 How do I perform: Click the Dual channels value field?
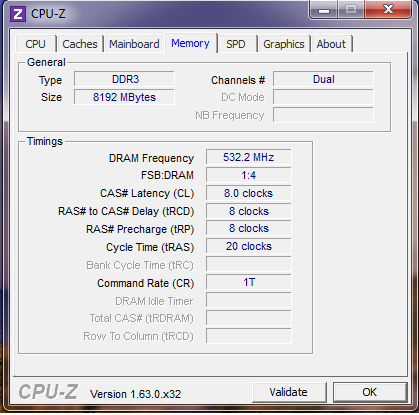click(323, 79)
